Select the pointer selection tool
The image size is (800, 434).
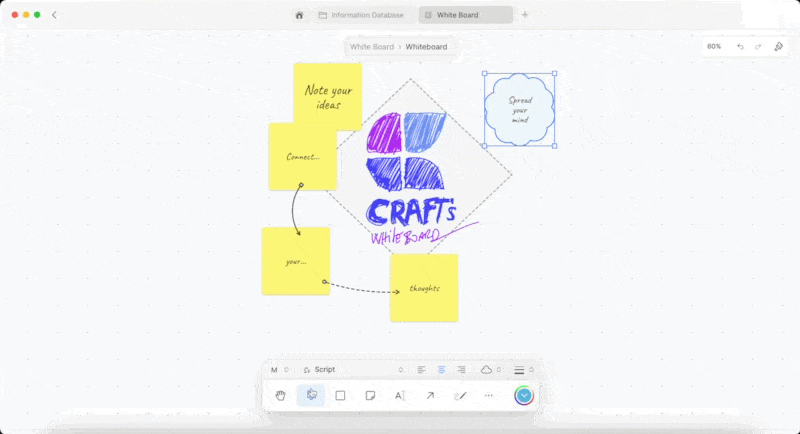coord(311,395)
